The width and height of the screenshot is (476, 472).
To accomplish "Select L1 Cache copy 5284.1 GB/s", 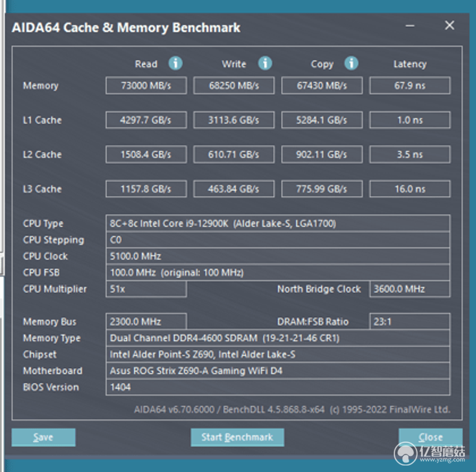I will click(x=322, y=120).
